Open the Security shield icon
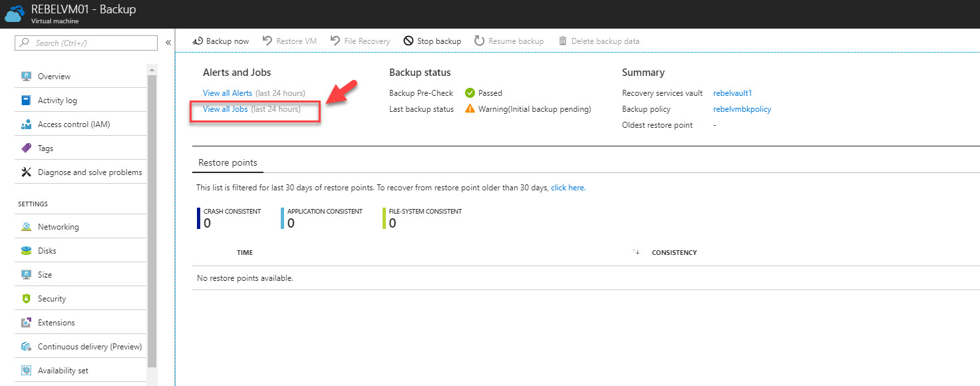Viewport: 980px width, 386px height. [27, 299]
